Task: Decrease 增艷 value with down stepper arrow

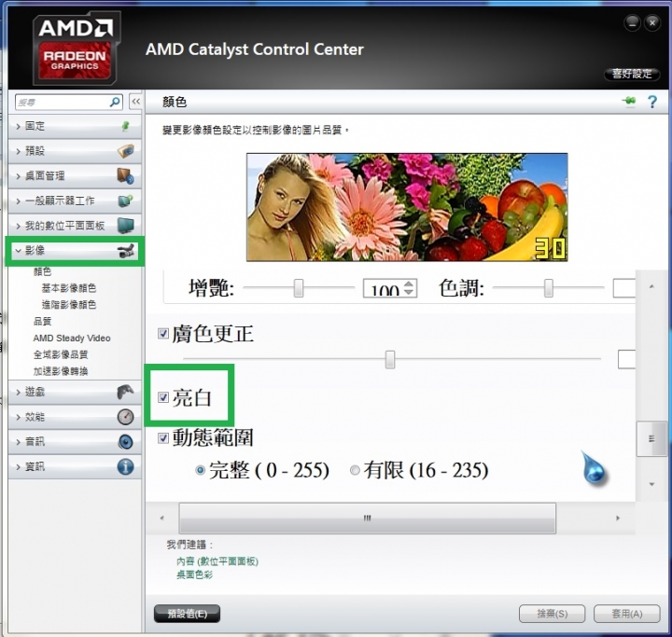Action: [409, 292]
